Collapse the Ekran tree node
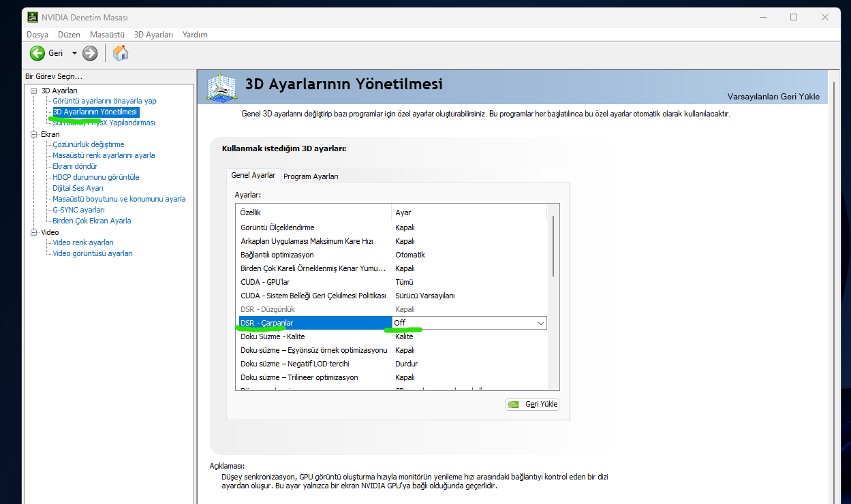 click(x=34, y=134)
